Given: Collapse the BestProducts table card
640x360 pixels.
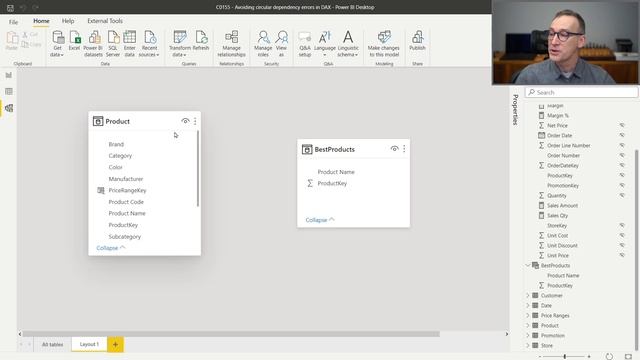Looking at the screenshot, I should pos(320,220).
